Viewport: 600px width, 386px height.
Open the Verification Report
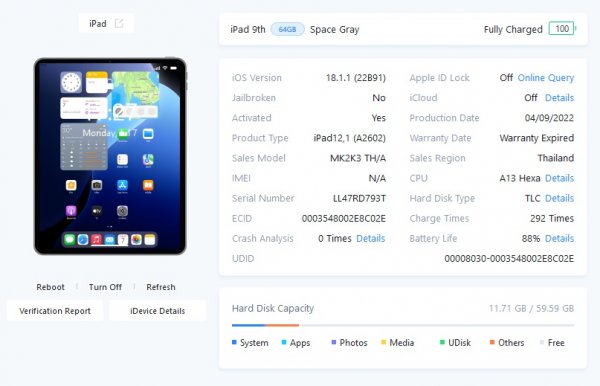tap(55, 311)
